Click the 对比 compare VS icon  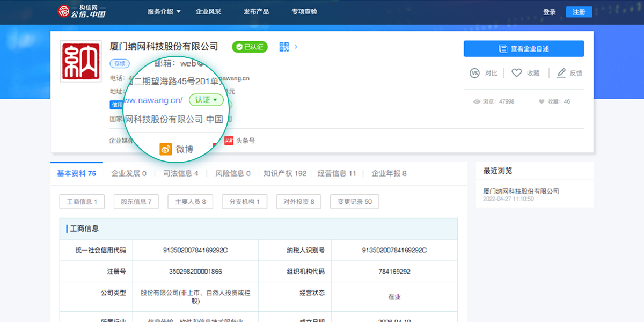[474, 73]
